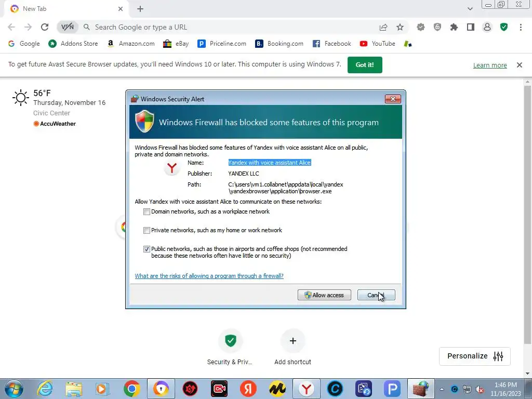Open the eBay bookmark
This screenshot has width=532, height=399.
pos(176,44)
